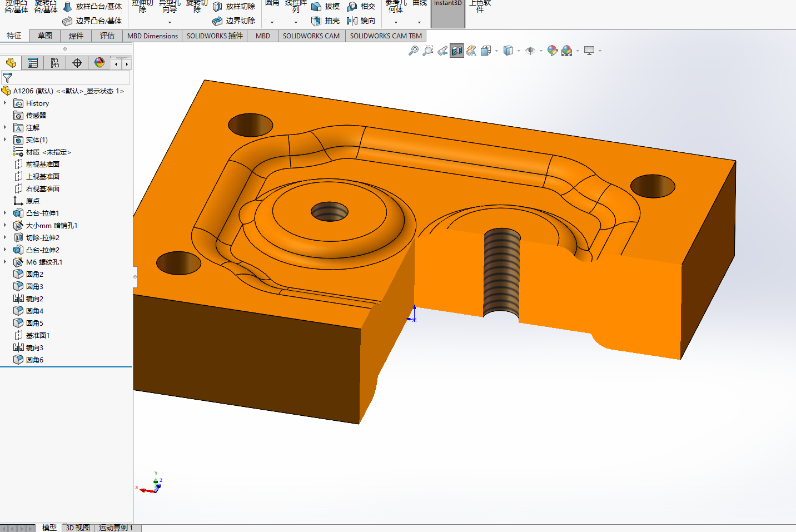Click the feature tree filter icon
796x532 pixels.
tap(7, 78)
